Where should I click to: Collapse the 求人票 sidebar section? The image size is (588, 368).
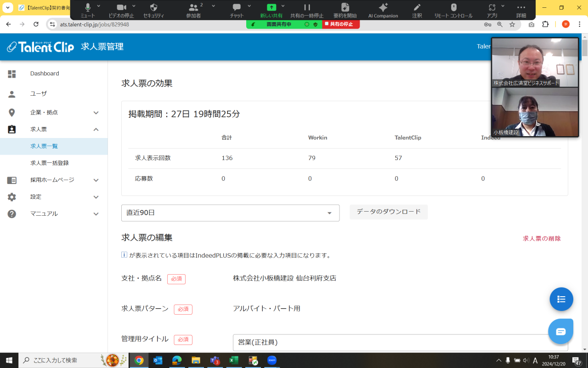[x=54, y=129]
